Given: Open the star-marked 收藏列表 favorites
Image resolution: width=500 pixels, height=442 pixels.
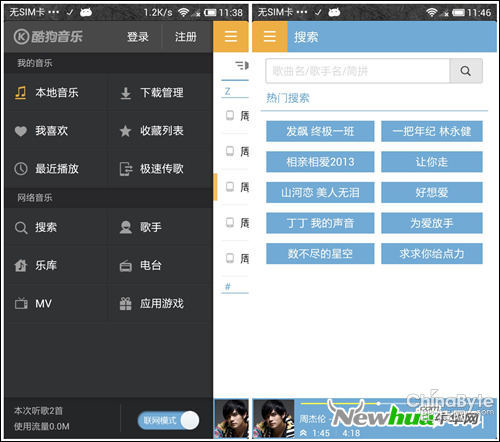Looking at the screenshot, I should [x=161, y=131].
